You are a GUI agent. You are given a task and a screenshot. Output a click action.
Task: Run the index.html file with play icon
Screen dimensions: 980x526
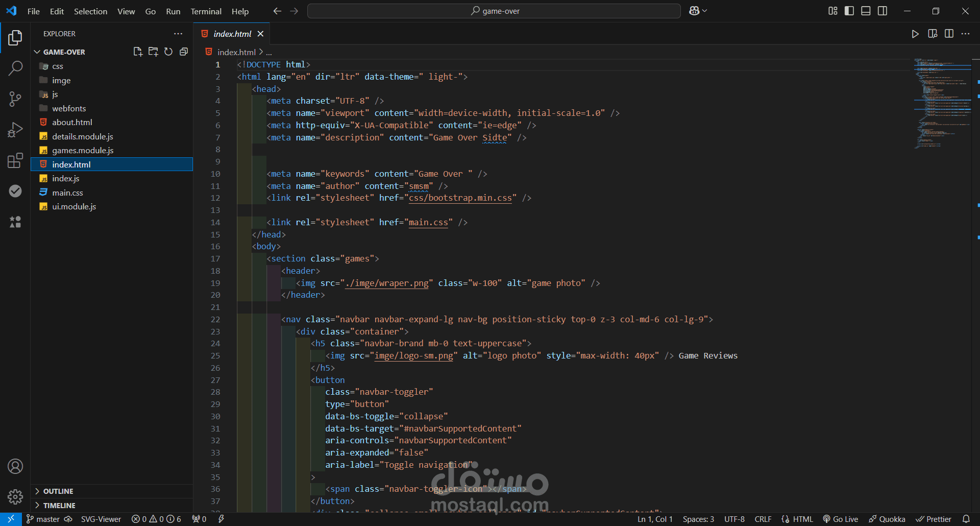(x=915, y=34)
